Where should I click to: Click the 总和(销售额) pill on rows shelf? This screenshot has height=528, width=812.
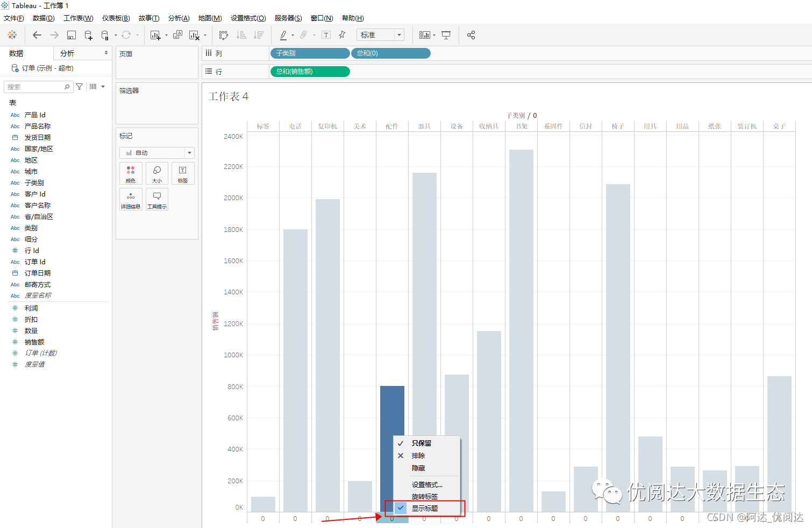coord(310,71)
